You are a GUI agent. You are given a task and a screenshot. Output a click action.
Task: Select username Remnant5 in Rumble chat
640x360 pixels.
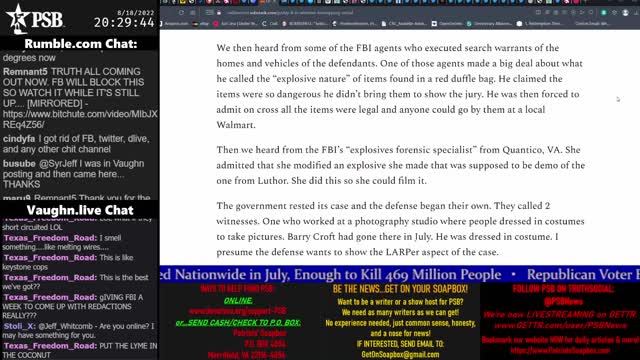coord(25,71)
